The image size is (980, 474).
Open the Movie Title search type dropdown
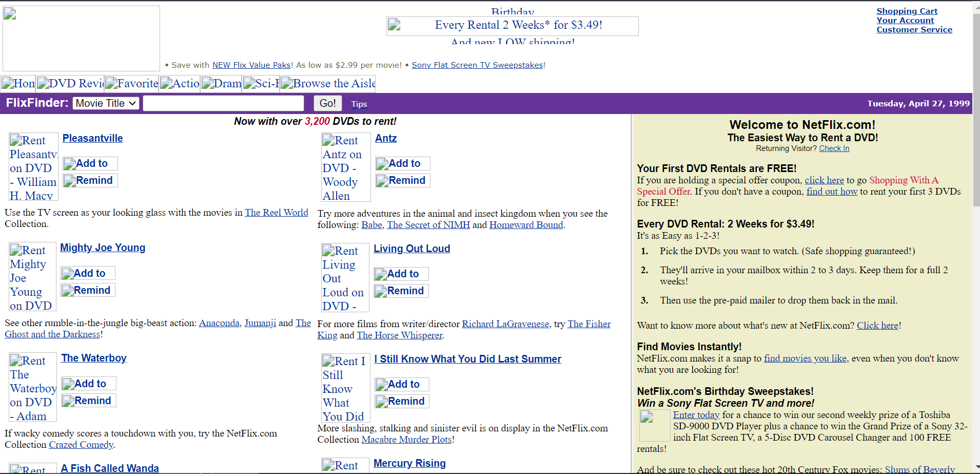pos(106,103)
